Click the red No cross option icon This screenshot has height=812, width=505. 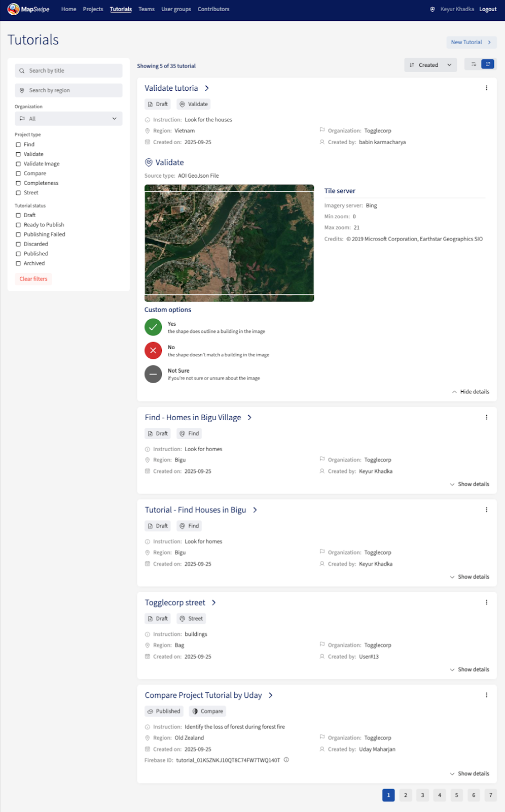tap(153, 351)
